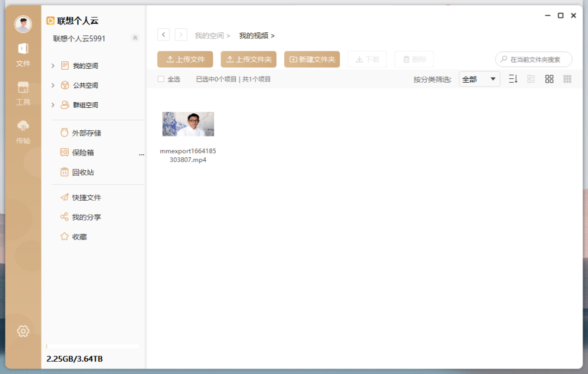This screenshot has height=374, width=588.
Task: Click file name mmexport1664185303807.mp4
Action: [188, 155]
